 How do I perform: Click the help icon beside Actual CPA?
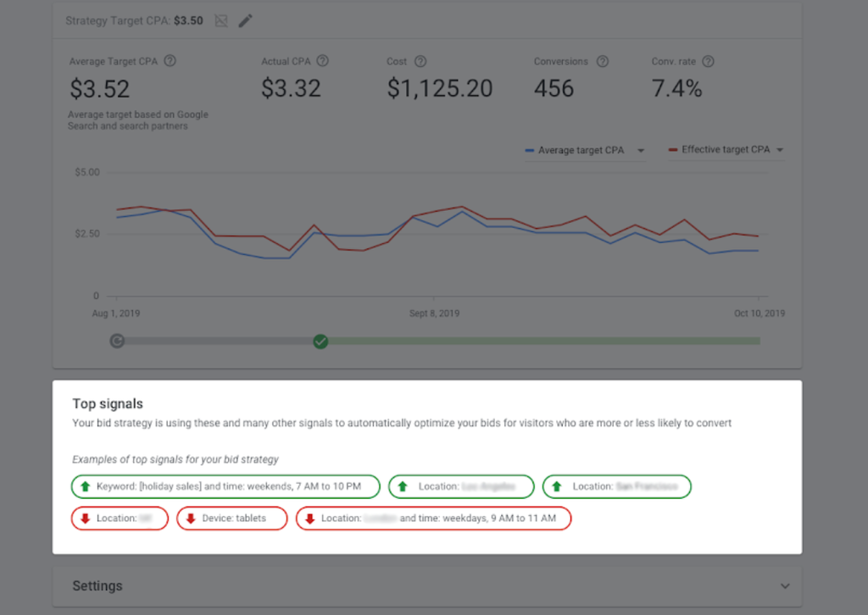coord(322,61)
